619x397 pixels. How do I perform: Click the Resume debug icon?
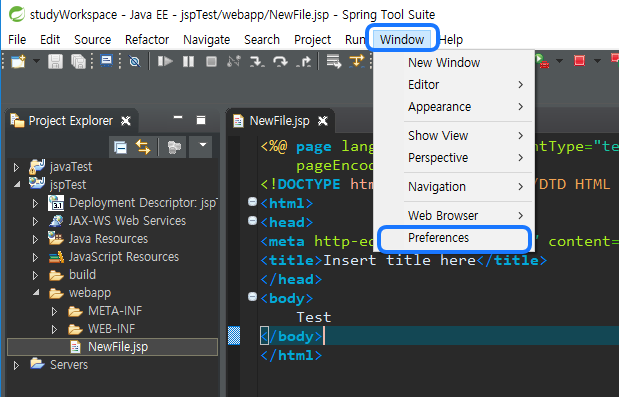pyautogui.click(x=165, y=62)
